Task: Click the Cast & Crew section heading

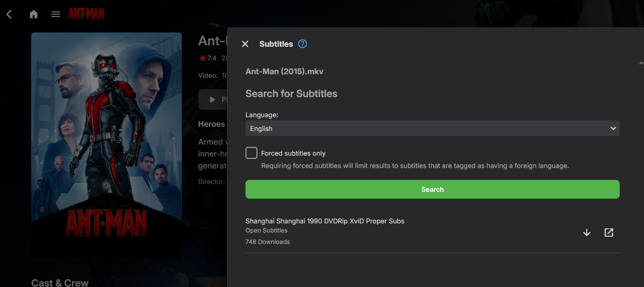Action: click(60, 282)
